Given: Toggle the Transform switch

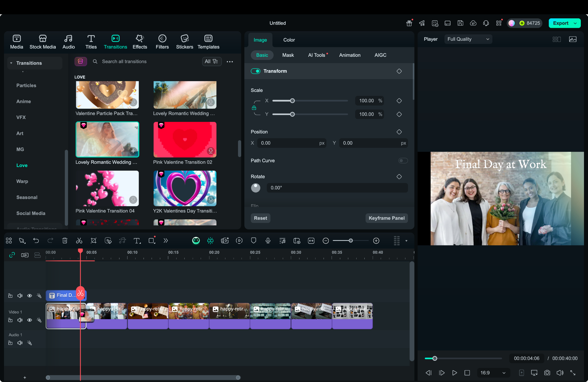Looking at the screenshot, I should pyautogui.click(x=256, y=71).
